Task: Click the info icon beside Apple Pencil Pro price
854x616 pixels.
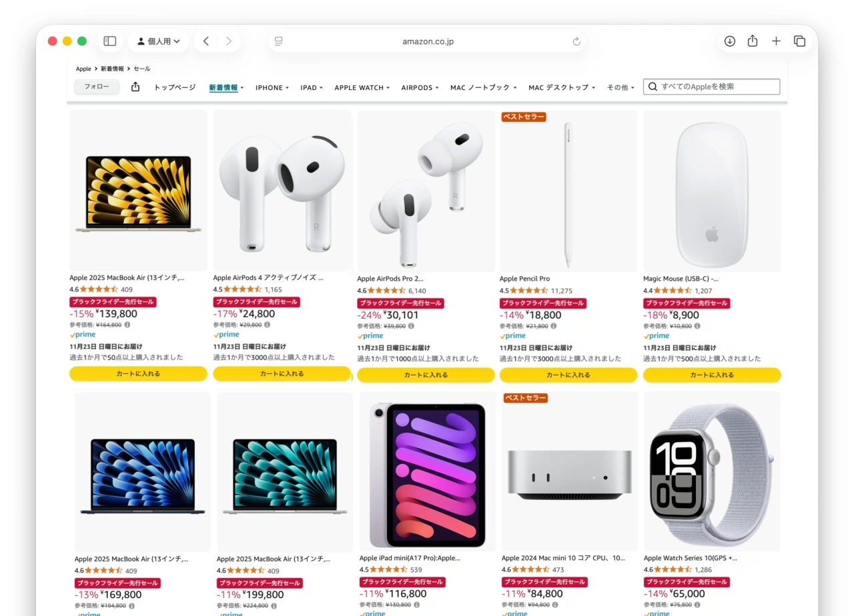Action: 555,326
